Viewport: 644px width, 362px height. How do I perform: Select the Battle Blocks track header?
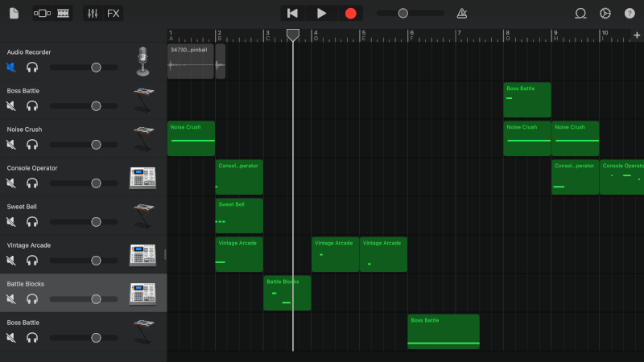pyautogui.click(x=84, y=293)
